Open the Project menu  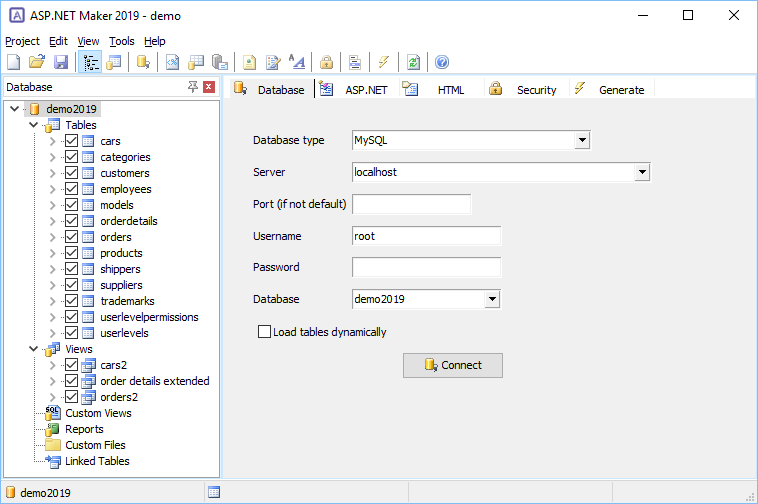pos(22,42)
